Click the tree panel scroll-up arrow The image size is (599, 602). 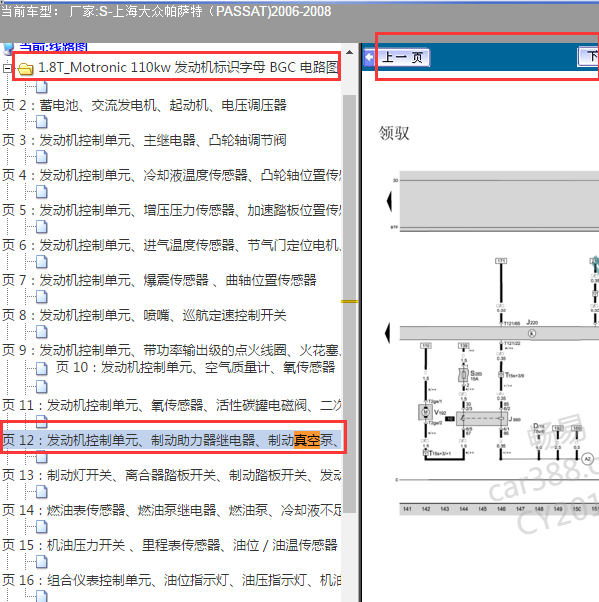point(349,52)
